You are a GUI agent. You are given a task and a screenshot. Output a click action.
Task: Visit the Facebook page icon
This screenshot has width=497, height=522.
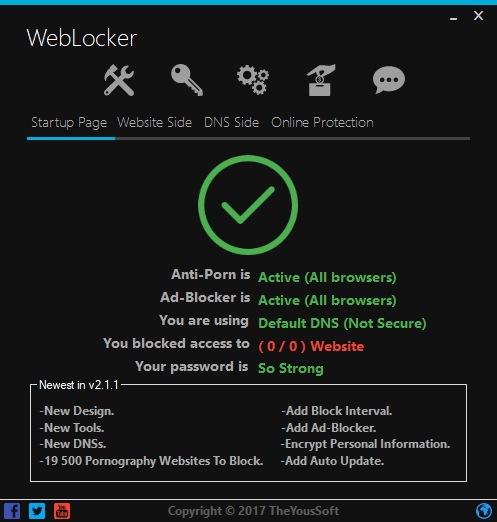point(12,511)
